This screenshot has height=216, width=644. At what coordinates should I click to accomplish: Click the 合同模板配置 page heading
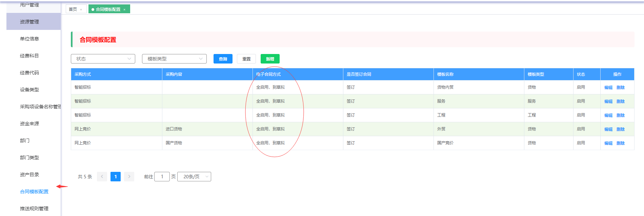pyautogui.click(x=98, y=40)
